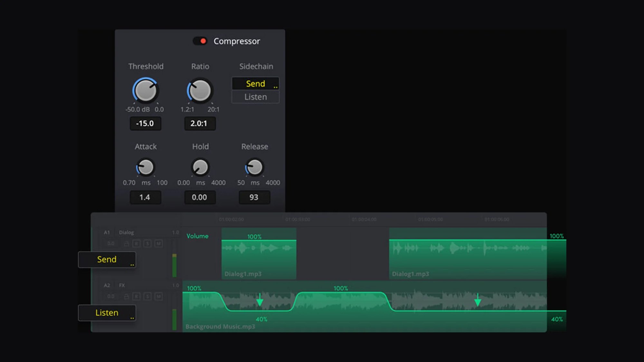Click the enlarged Listen button beside track A2
The height and width of the screenshot is (362, 644).
[107, 313]
